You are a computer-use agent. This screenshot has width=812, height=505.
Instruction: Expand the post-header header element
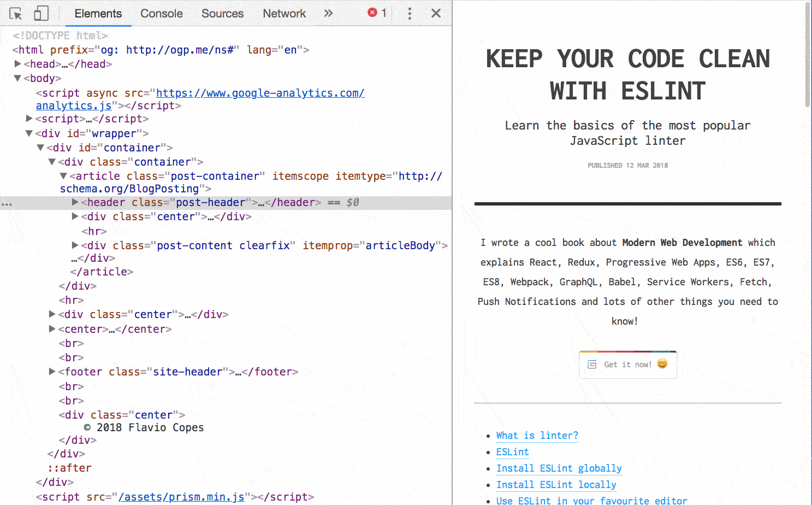(x=75, y=202)
